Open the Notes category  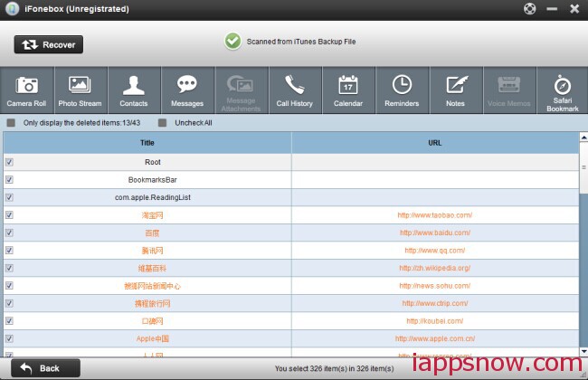[456, 90]
